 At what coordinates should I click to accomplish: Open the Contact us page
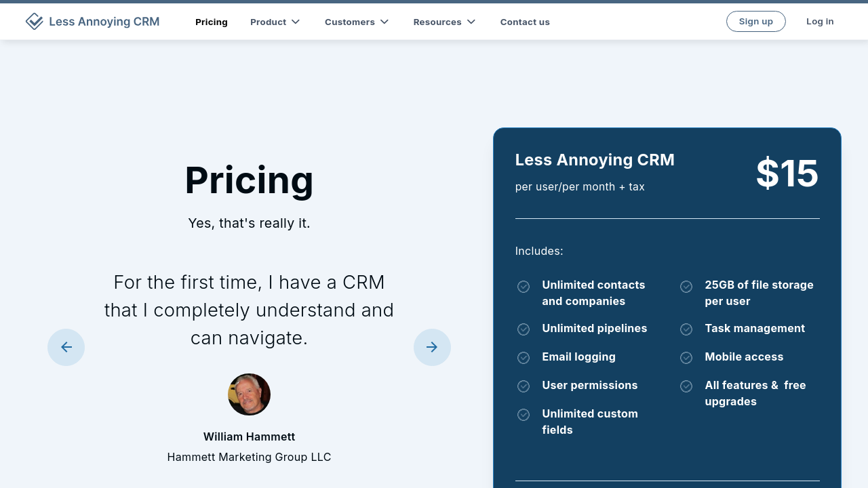[525, 22]
